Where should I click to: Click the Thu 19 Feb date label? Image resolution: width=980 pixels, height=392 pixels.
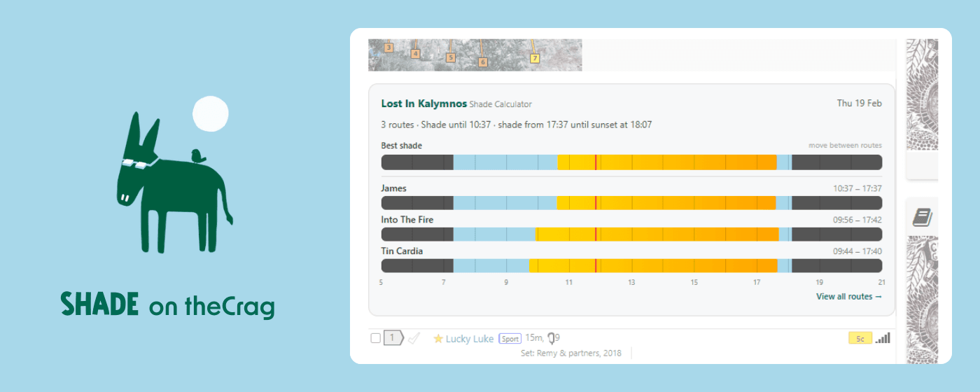859,104
